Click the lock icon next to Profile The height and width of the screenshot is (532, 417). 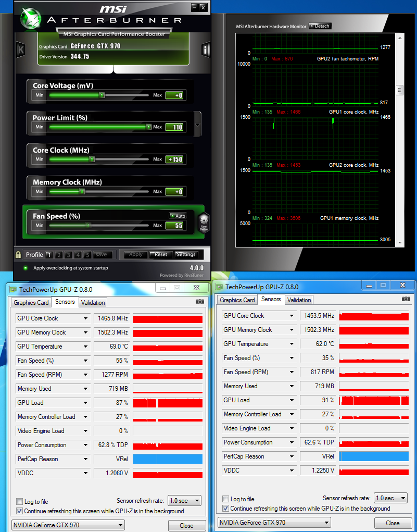coord(18,254)
